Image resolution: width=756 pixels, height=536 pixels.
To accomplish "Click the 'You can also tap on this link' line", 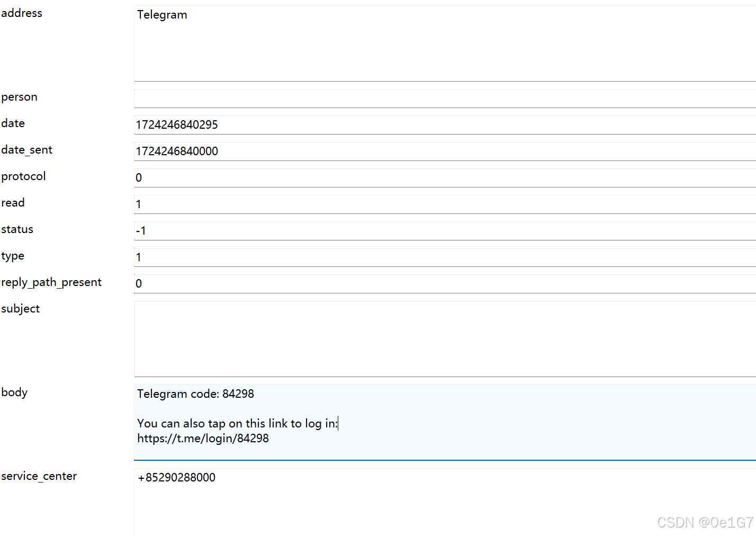I will click(x=237, y=424).
